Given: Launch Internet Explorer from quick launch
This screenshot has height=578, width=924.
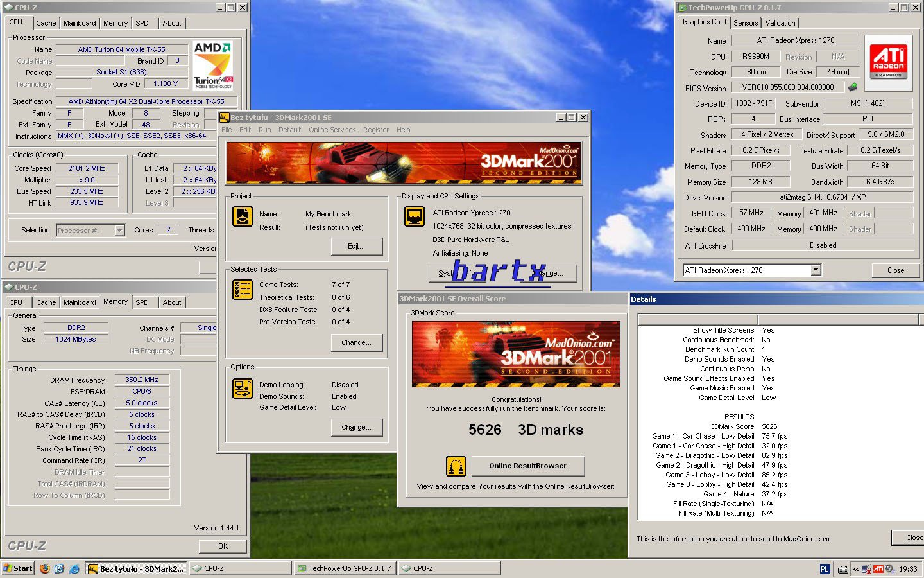Looking at the screenshot, I should coord(74,568).
